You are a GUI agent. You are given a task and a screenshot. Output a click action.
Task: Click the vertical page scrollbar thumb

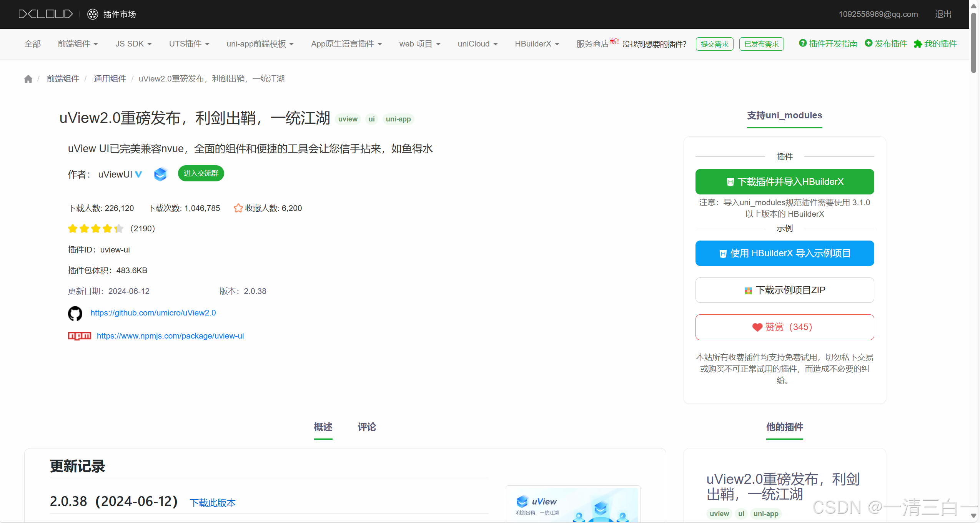pos(973,42)
